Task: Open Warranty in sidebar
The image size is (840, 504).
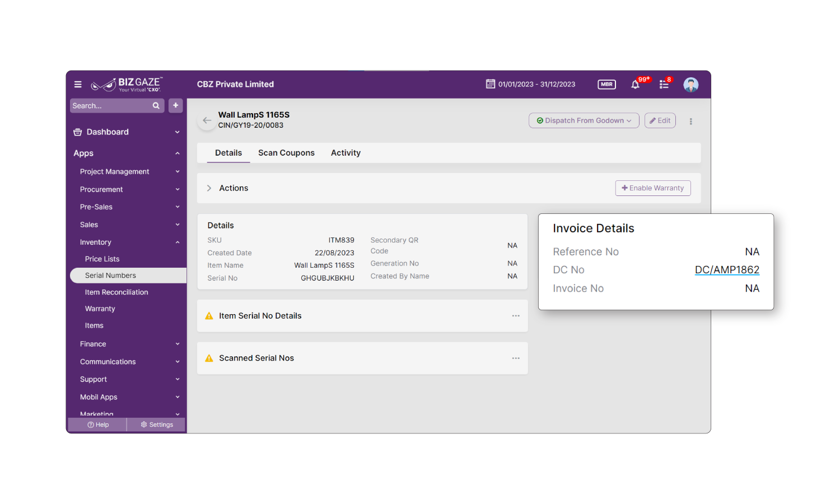Action: click(x=100, y=309)
